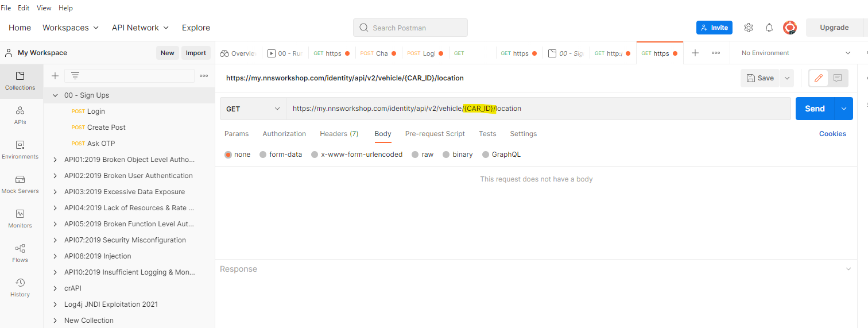Screen dimensions: 868x328
Task: Expand Log4j JNDI Exploitation 2021 collection
Action: [55, 304]
